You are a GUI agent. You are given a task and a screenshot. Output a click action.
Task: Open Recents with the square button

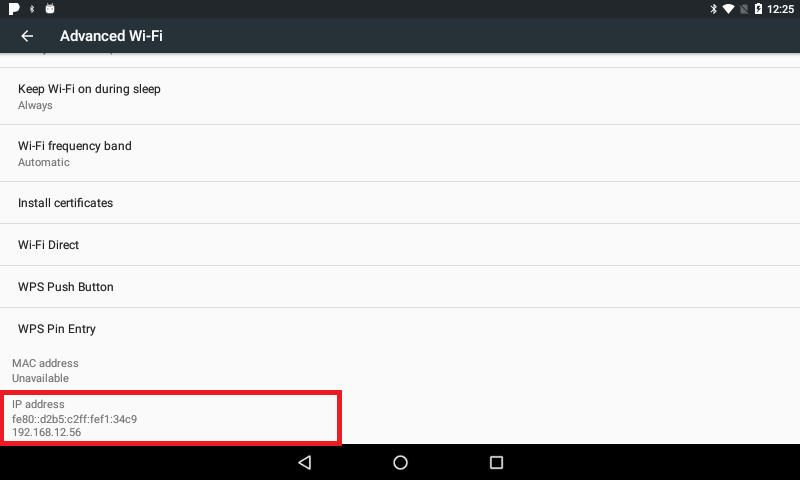point(496,463)
